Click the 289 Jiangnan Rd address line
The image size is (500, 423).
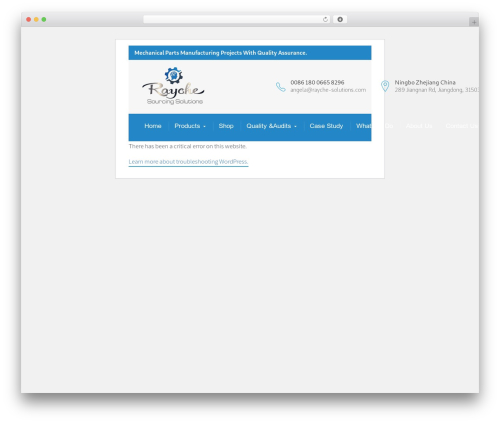point(437,90)
